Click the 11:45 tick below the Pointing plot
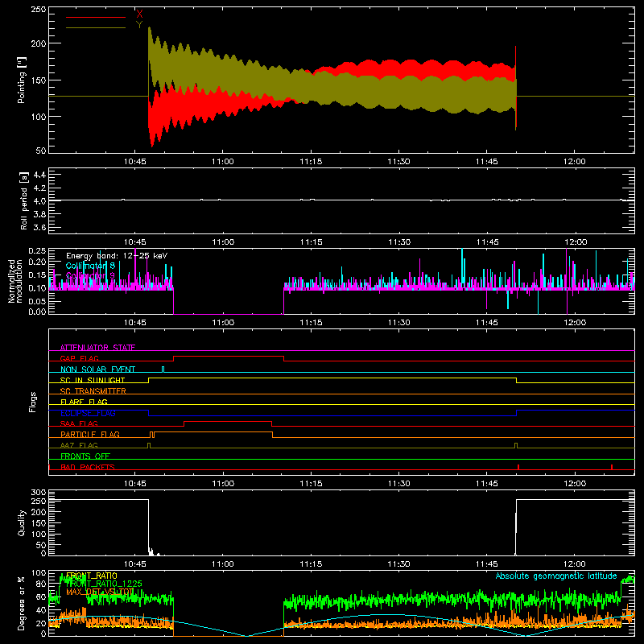This screenshot has width=644, height=644. pos(487,162)
